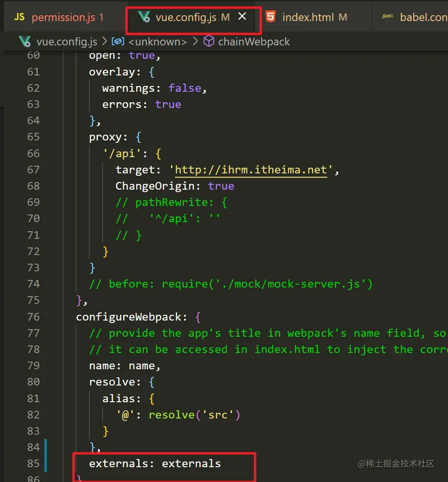
Task: Click the 'proxy' key on line 65
Action: point(105,137)
